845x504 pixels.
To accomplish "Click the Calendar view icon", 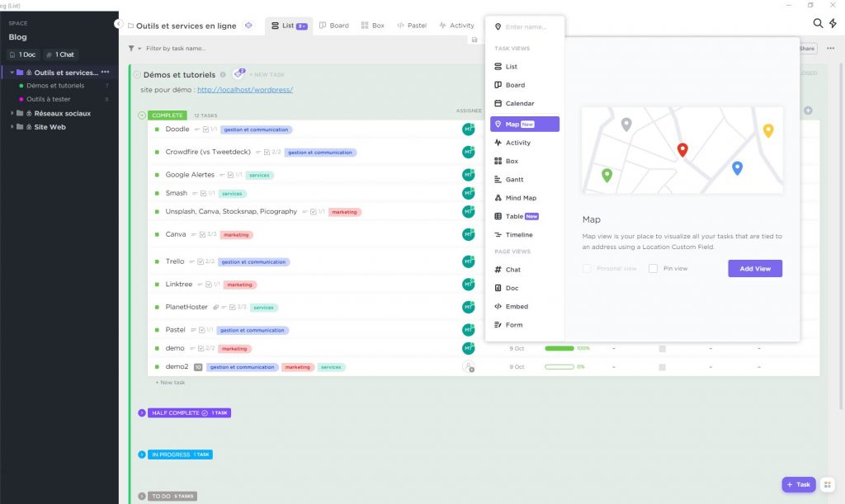I will click(x=498, y=103).
